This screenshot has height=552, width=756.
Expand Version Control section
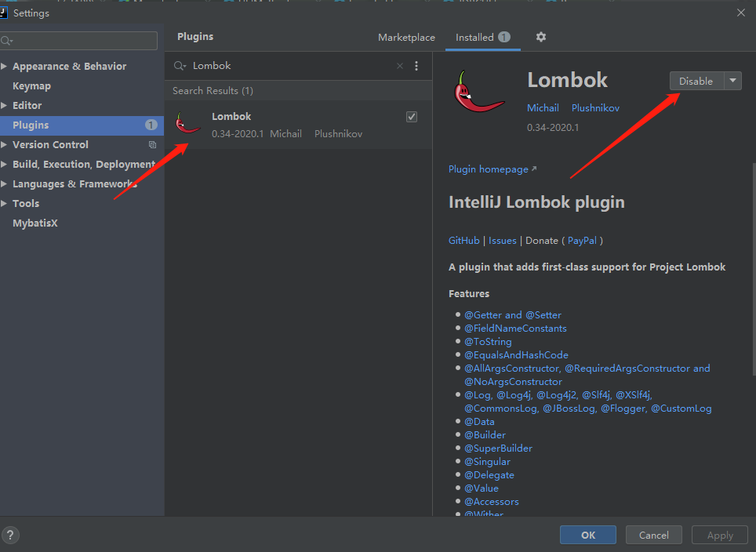4,144
